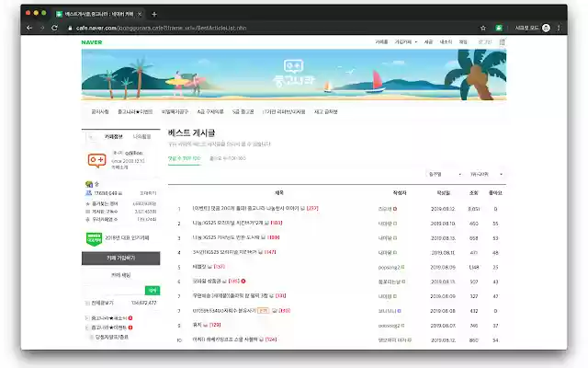Screen dimensions: 588x368
Task: Click the author column header
Action: click(400, 193)
